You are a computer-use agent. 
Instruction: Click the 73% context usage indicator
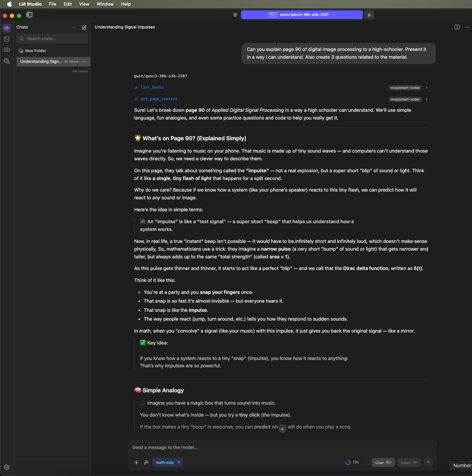click(352, 462)
